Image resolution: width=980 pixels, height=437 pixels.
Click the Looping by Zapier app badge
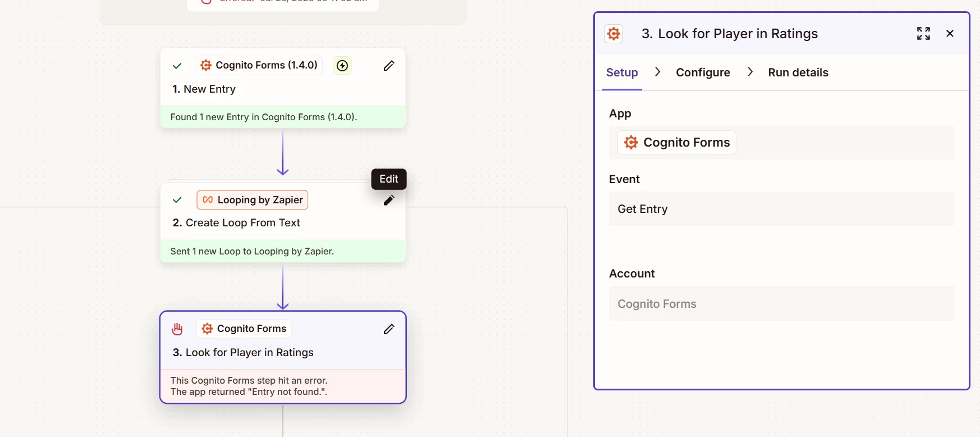pyautogui.click(x=253, y=200)
